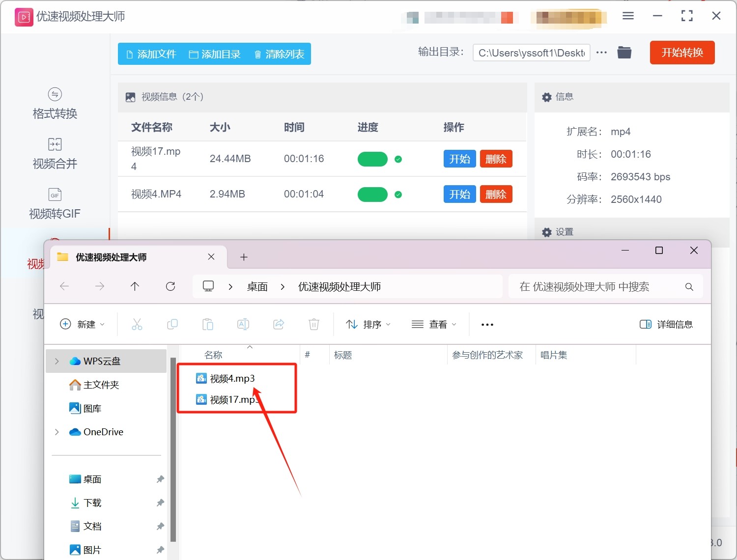Toggle the 详细信息 details pane
The width and height of the screenshot is (737, 560).
click(666, 324)
